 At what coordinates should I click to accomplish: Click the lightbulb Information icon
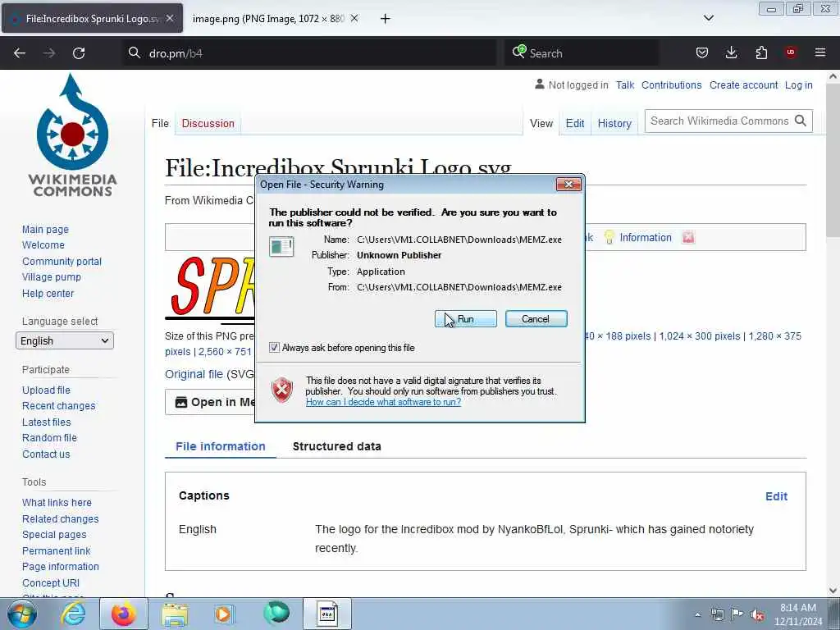609,237
